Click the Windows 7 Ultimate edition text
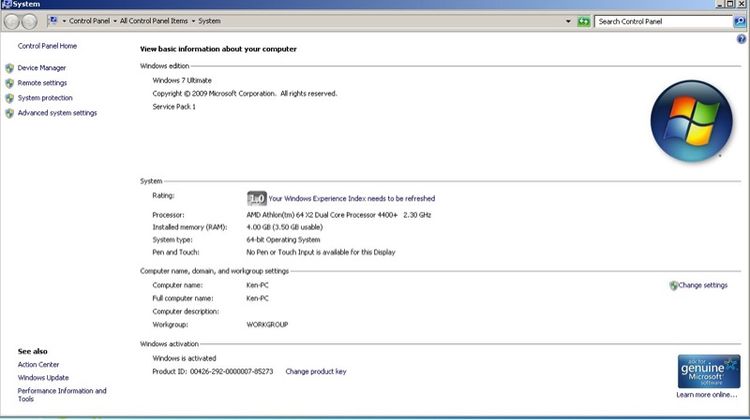This screenshot has width=750, height=420. click(182, 80)
